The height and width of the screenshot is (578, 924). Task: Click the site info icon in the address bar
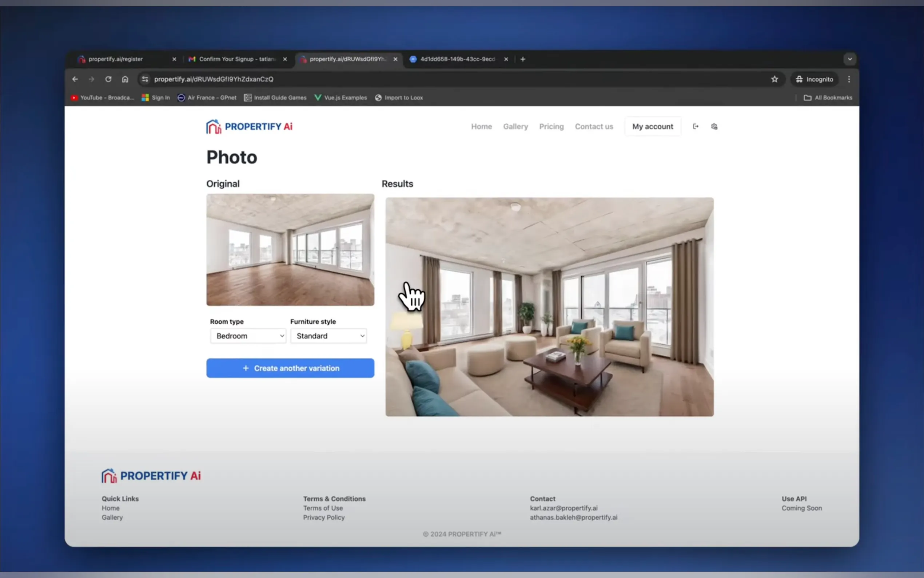[x=145, y=79]
